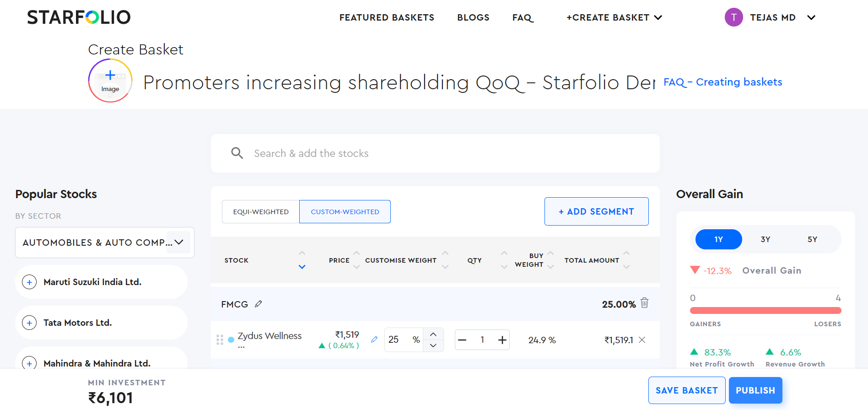Screen dimensions: 868x410
Task: Open the Tejas MD profile dropdown
Action: [x=811, y=18]
